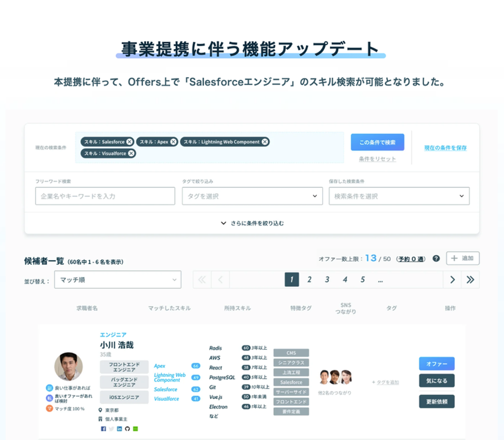This screenshot has width=504, height=440.
Task: Click the matched skill Salesforce
Action: pos(166,389)
